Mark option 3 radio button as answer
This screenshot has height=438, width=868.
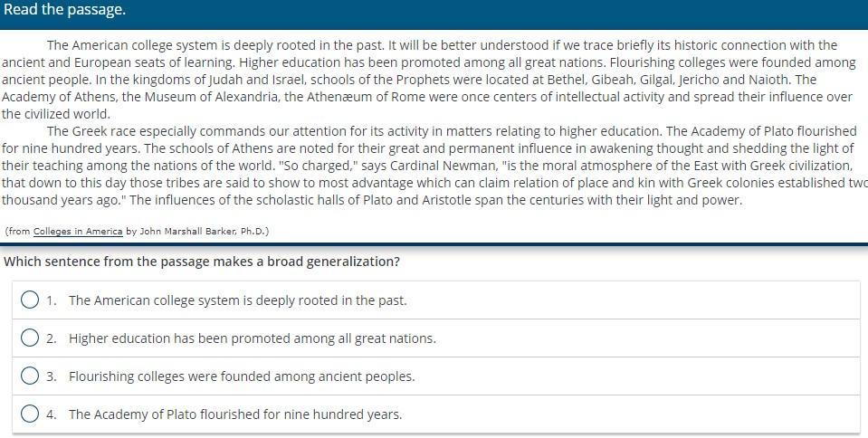tap(29, 376)
